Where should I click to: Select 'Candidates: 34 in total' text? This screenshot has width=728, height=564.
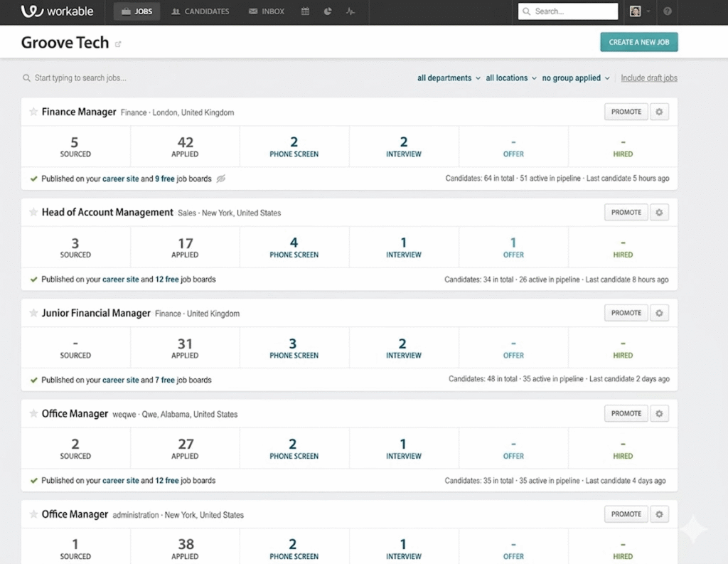click(x=478, y=280)
